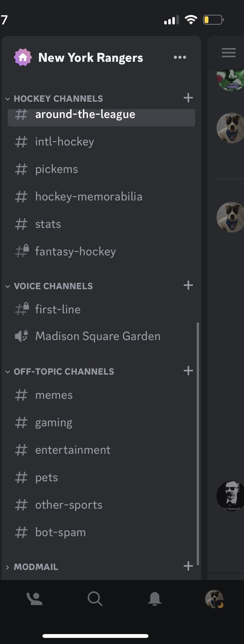Open the intl-hockey channel
Viewport: 244px width, 644px height.
(65, 142)
